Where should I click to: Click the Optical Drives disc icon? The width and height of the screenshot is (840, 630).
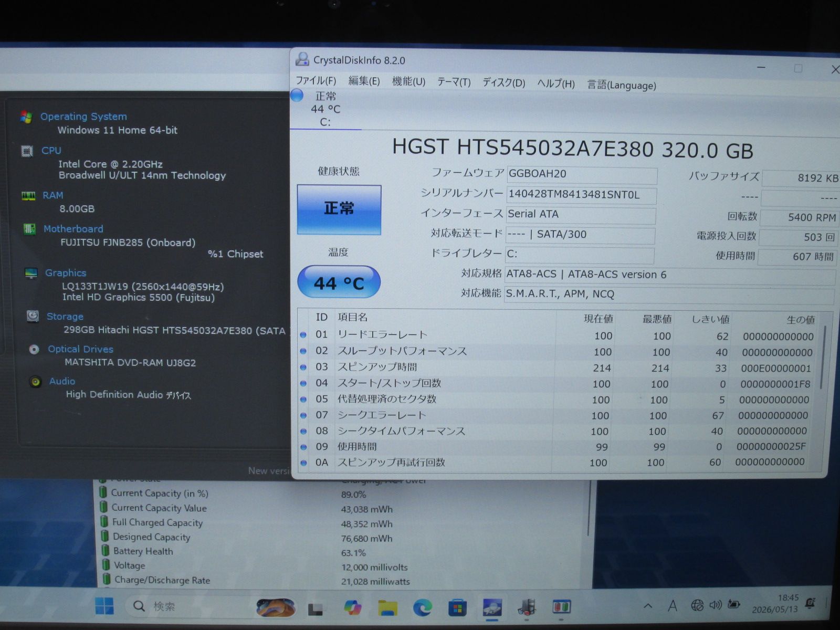click(34, 349)
